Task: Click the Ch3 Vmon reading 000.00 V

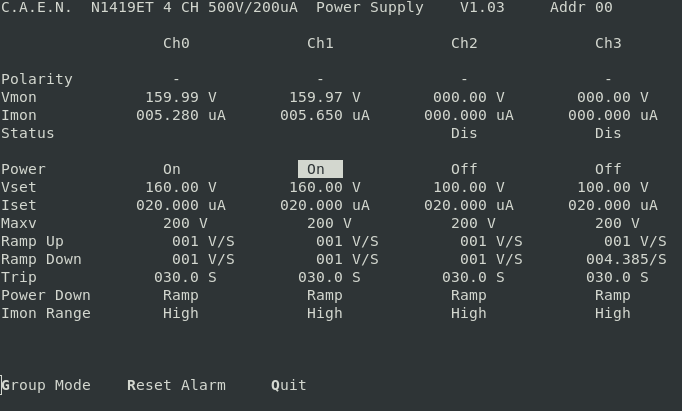Action: (613, 97)
